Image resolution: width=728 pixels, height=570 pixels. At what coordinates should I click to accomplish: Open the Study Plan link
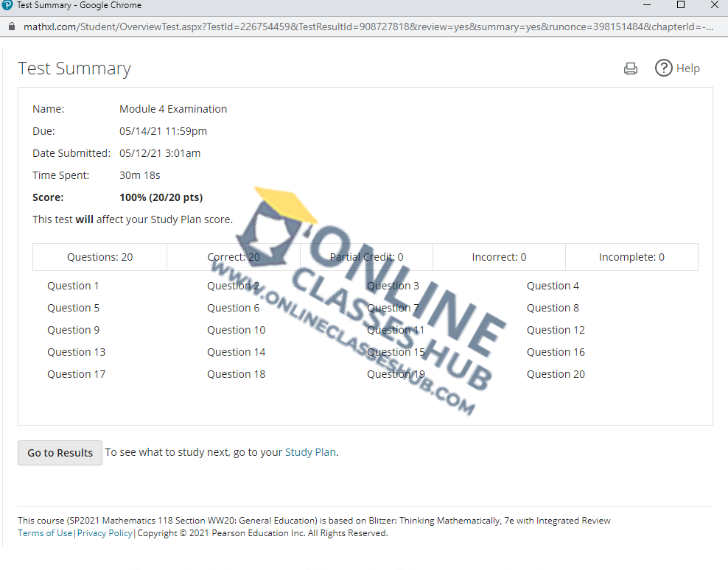(x=310, y=452)
